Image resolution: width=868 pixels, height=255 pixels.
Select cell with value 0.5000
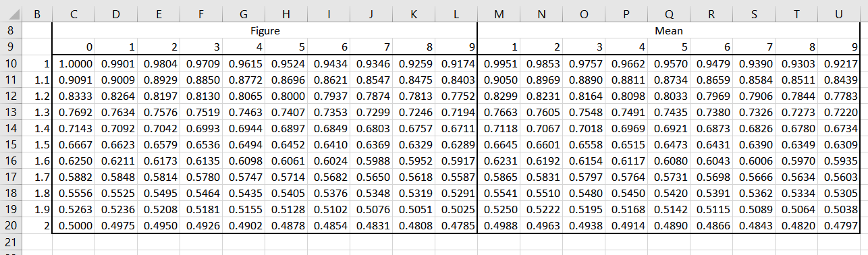[73, 226]
